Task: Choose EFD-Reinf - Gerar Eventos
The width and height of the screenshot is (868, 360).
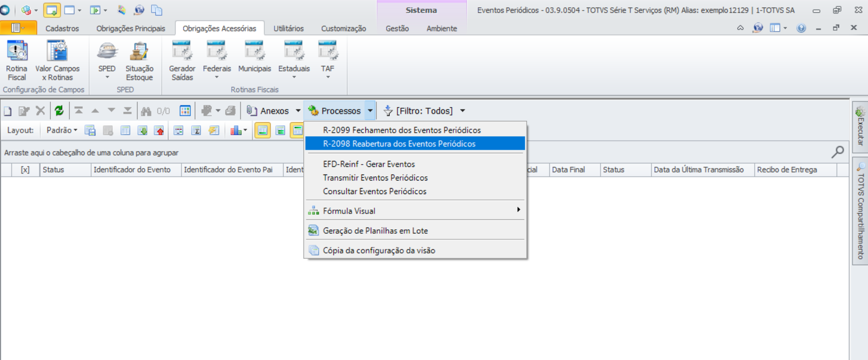Action: pos(415,164)
